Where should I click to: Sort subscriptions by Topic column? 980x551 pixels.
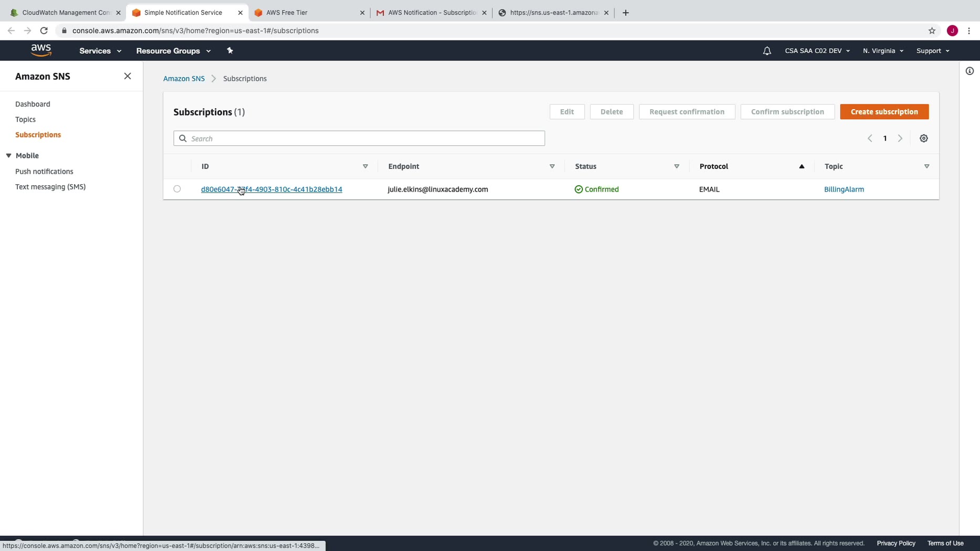[x=926, y=166]
